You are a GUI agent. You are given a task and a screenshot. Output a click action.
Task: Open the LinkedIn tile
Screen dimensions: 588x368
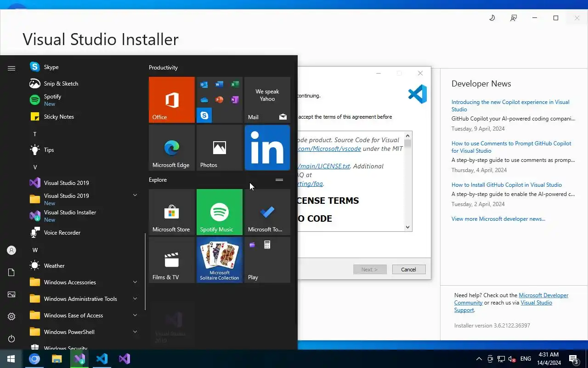267,148
